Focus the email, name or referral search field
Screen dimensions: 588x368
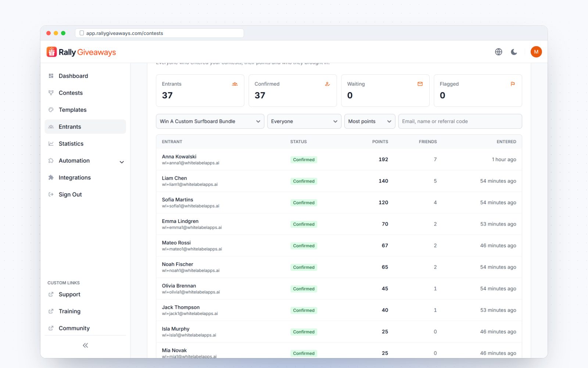point(460,121)
